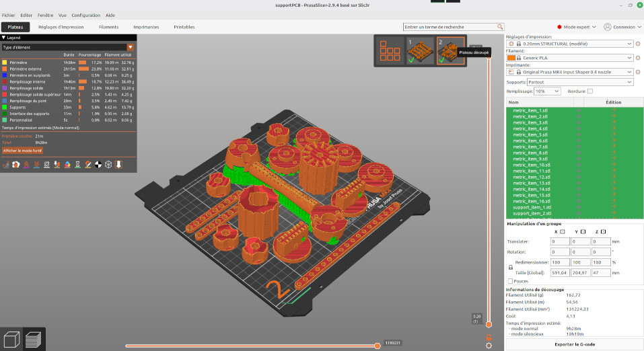Open Original Prusa MK4 printer dropdown

(x=570, y=72)
